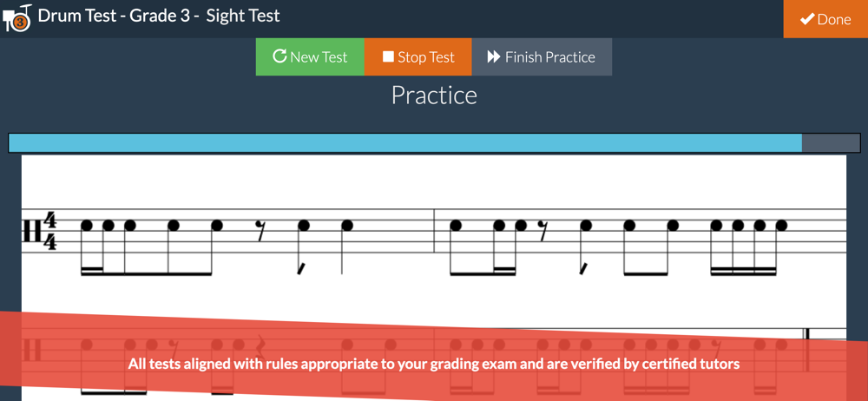Click the red certified tutors banner text
The image size is (868, 401).
point(434,364)
